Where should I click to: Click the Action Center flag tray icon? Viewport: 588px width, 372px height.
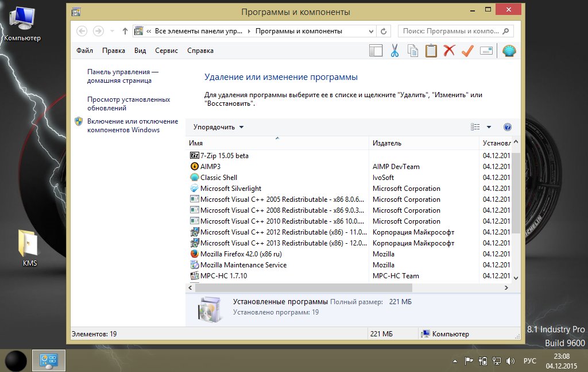[x=469, y=361]
